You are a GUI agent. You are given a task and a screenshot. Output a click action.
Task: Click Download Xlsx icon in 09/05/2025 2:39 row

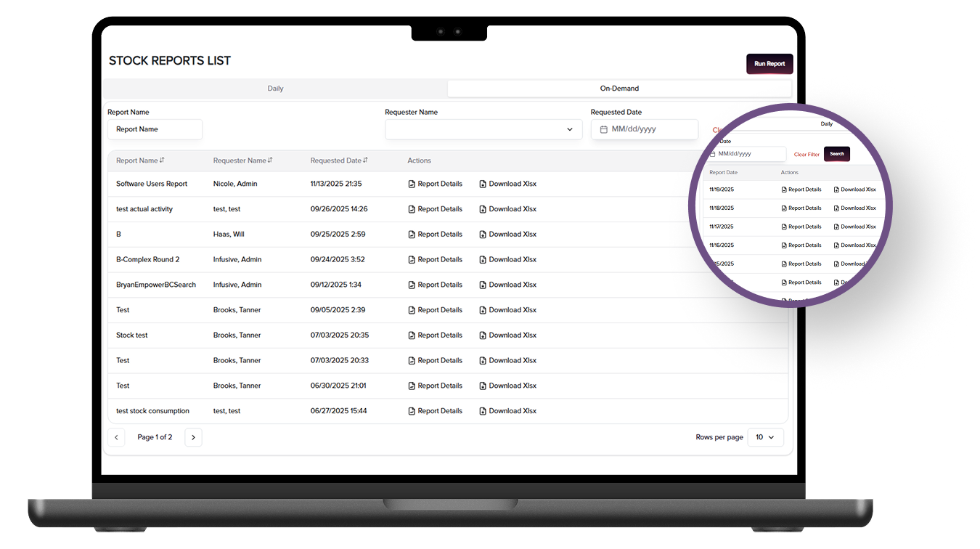(x=483, y=310)
